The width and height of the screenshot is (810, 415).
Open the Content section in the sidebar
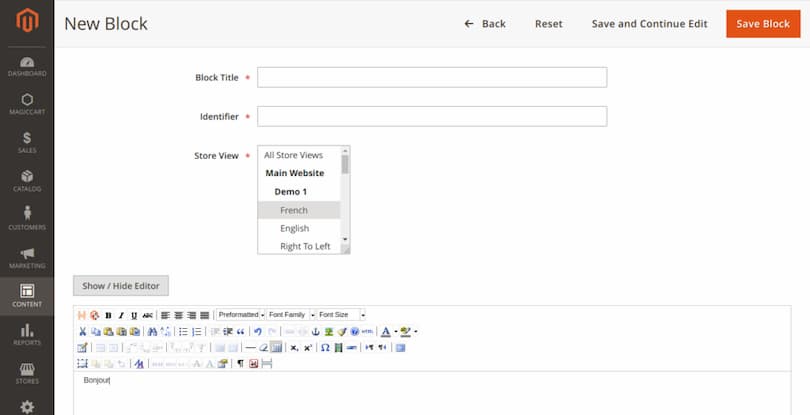27,295
